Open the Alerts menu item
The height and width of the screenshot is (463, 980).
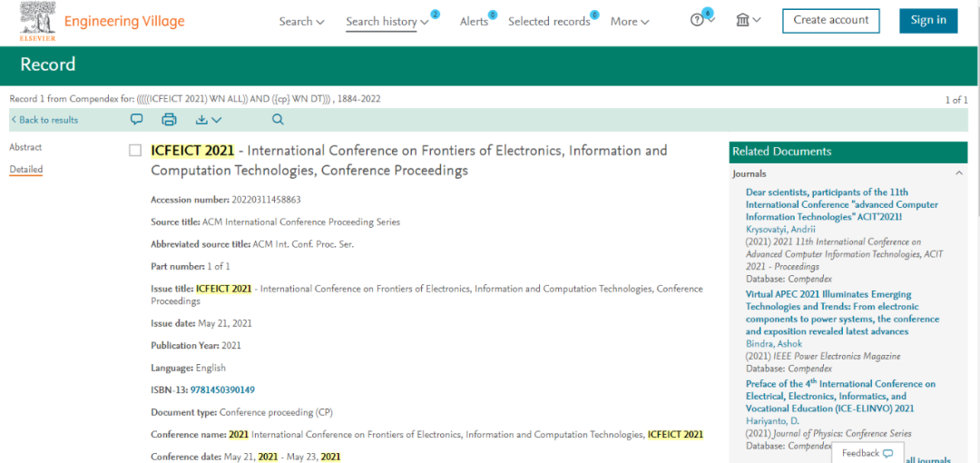(474, 22)
